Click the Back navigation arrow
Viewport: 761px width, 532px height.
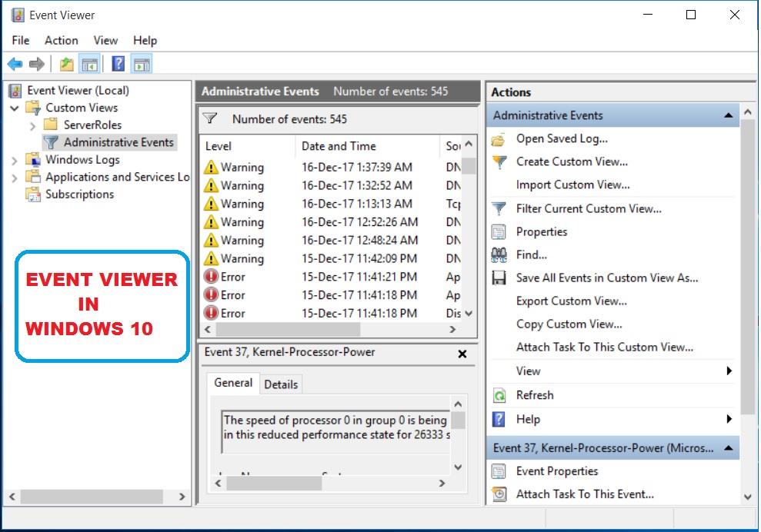[14, 62]
